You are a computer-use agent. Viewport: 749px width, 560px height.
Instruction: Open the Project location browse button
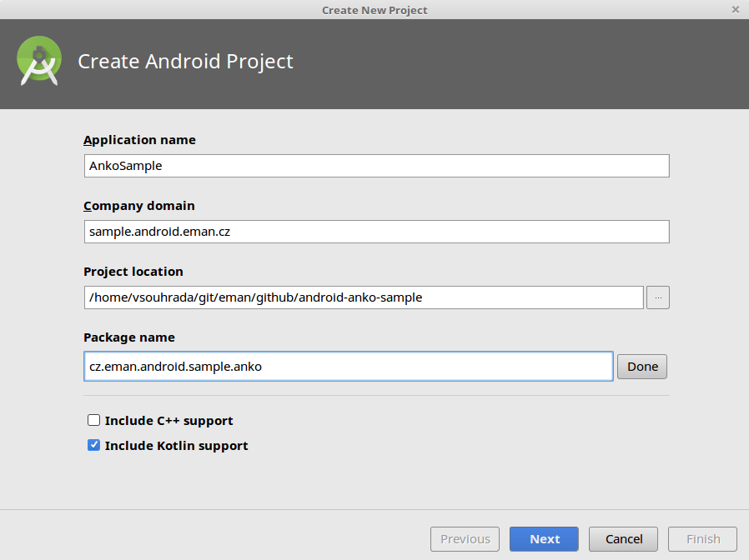pos(658,297)
